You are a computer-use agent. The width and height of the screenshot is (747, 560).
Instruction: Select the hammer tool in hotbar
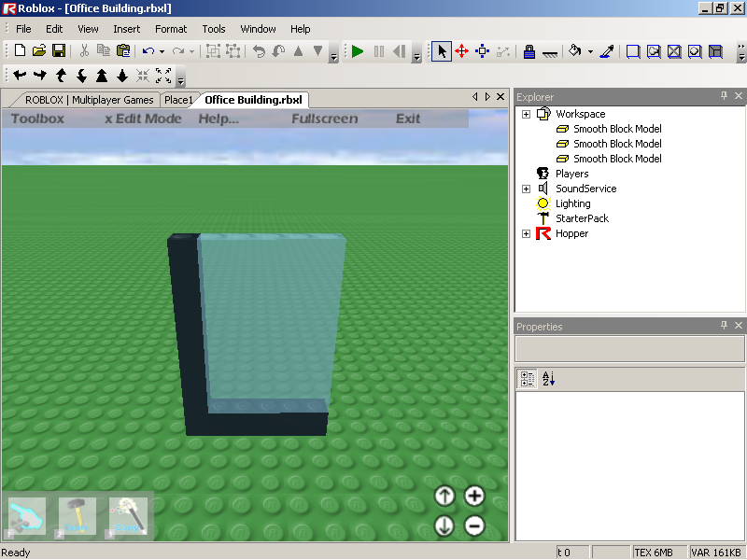78,516
